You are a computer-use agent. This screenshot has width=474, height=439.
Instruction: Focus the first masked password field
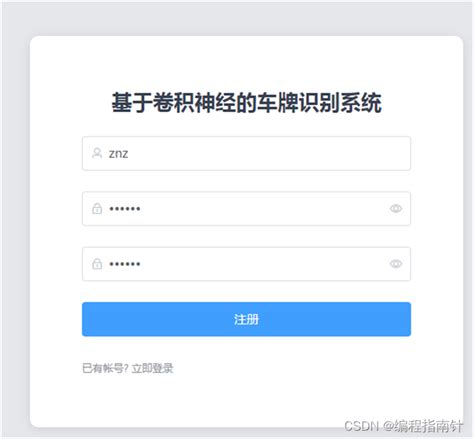click(x=246, y=209)
